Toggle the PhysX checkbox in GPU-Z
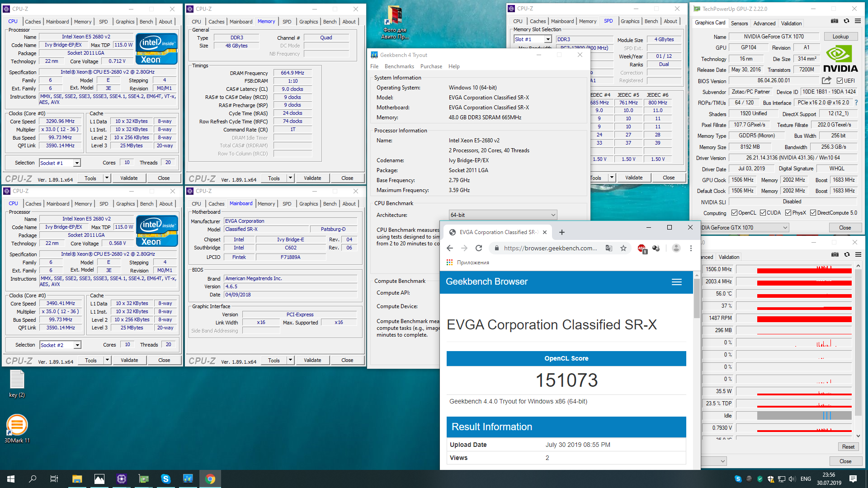Image resolution: width=868 pixels, height=488 pixels. tap(788, 213)
